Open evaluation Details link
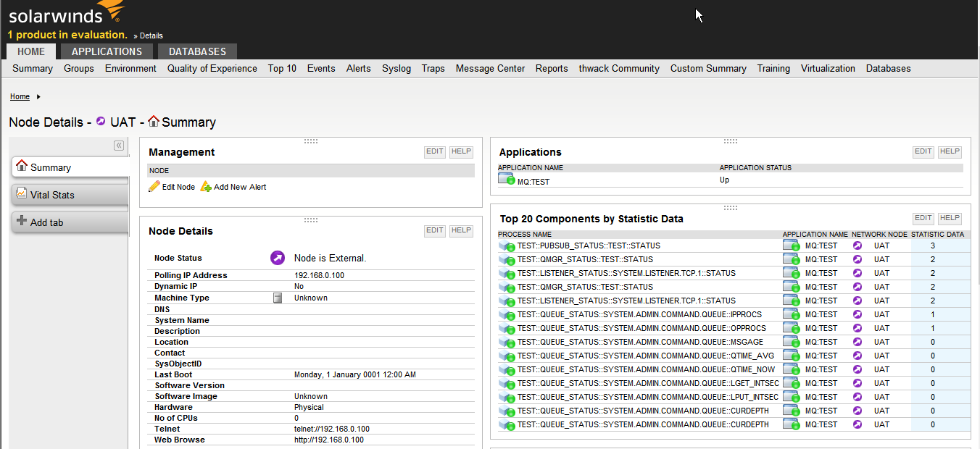 pos(151,35)
